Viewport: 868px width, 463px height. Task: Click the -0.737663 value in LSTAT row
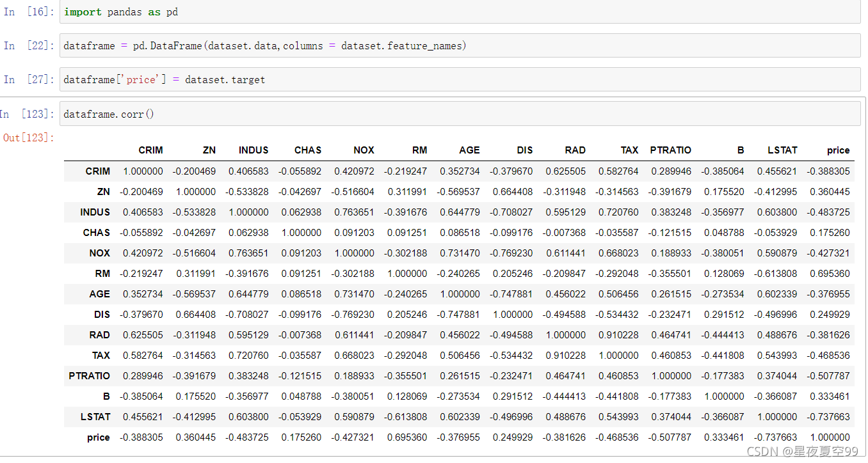point(828,417)
